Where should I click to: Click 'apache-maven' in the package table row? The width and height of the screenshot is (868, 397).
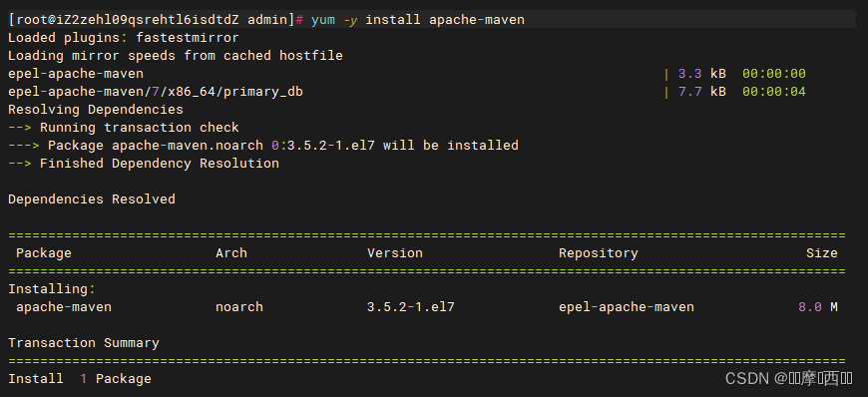click(x=64, y=307)
